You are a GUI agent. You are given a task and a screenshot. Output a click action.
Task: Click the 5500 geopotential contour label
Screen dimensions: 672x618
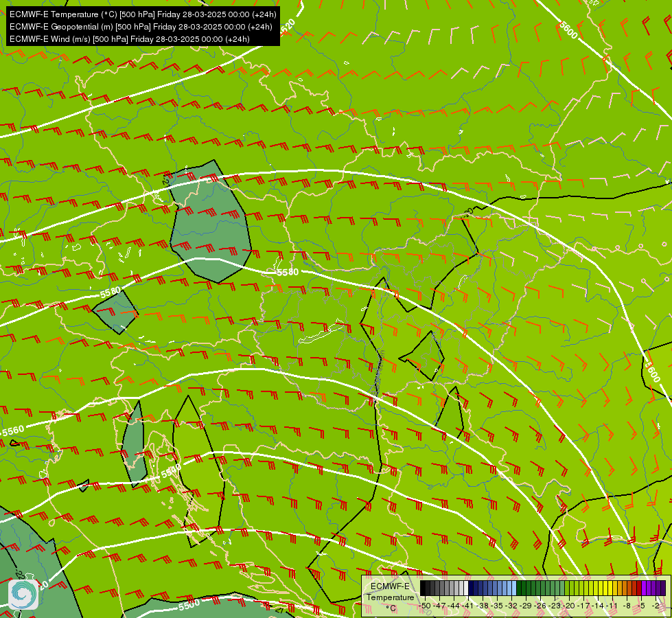189,605
